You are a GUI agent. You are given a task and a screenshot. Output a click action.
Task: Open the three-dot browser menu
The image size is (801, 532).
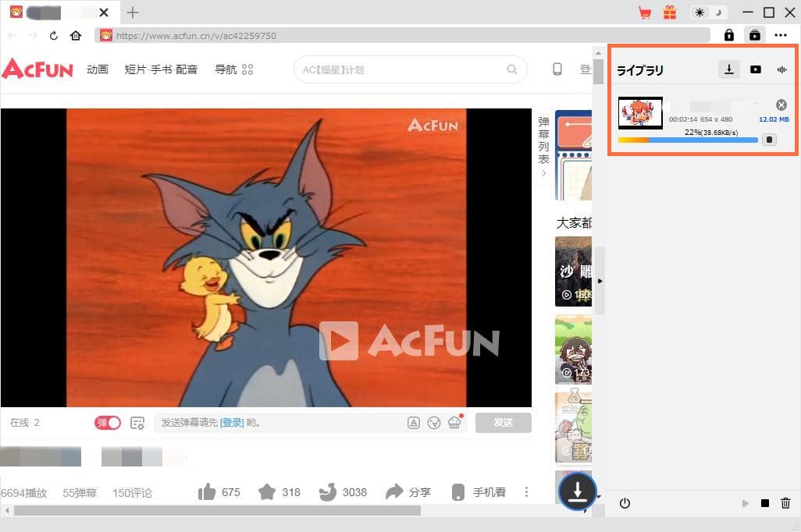(x=781, y=35)
